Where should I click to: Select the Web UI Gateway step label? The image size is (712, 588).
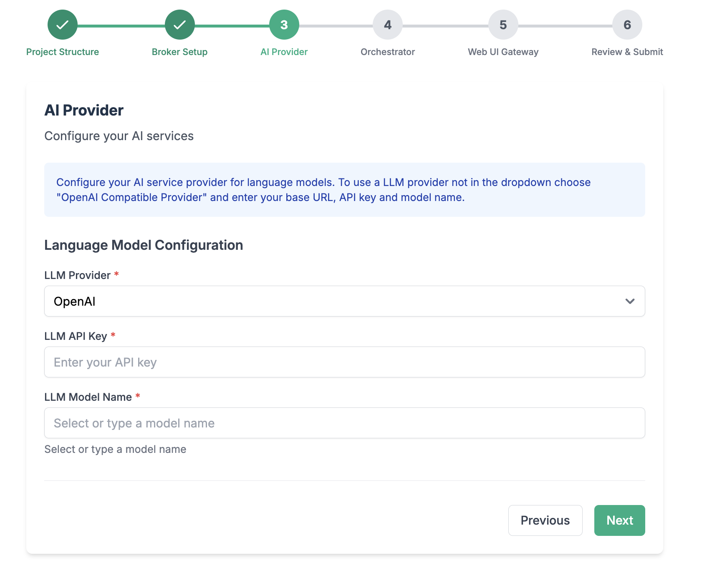503,52
